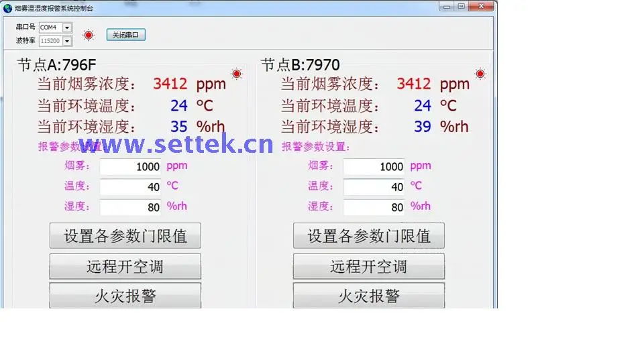Focus node B smoke threshold field 1000
The image size is (644, 362).
[x=374, y=167]
